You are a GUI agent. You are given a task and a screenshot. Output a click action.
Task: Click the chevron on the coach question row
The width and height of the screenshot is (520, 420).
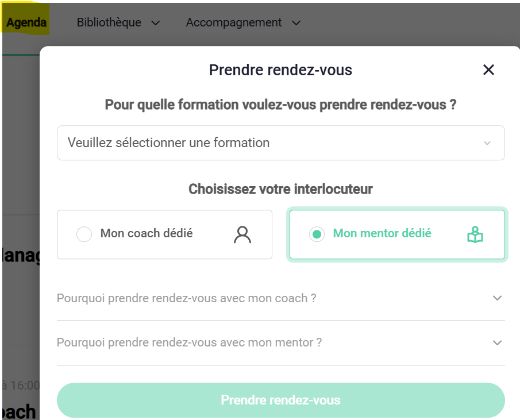point(497,298)
